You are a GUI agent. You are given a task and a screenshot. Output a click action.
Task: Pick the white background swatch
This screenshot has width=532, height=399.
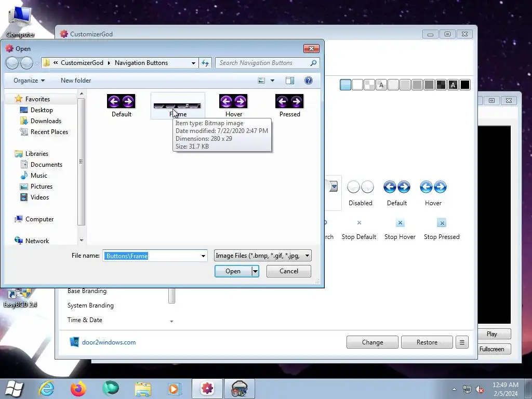coord(357,85)
